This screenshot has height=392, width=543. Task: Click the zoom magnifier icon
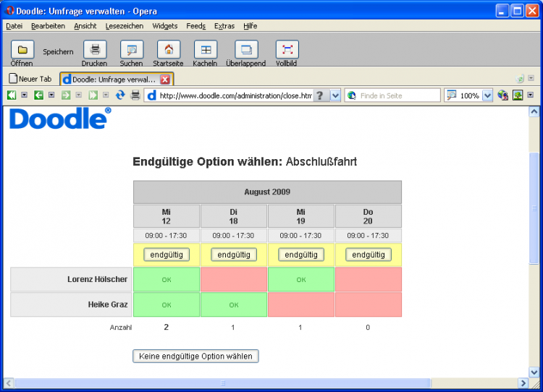coord(452,95)
